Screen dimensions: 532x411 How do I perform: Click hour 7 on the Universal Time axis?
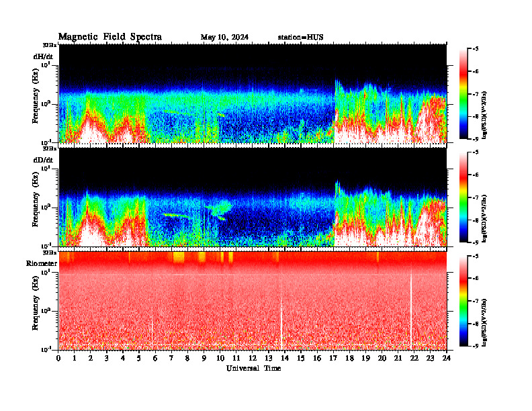coord(172,358)
